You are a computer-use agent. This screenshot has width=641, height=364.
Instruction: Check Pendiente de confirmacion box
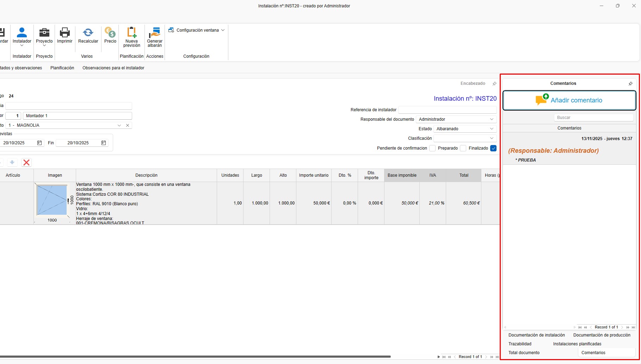tap(432, 148)
